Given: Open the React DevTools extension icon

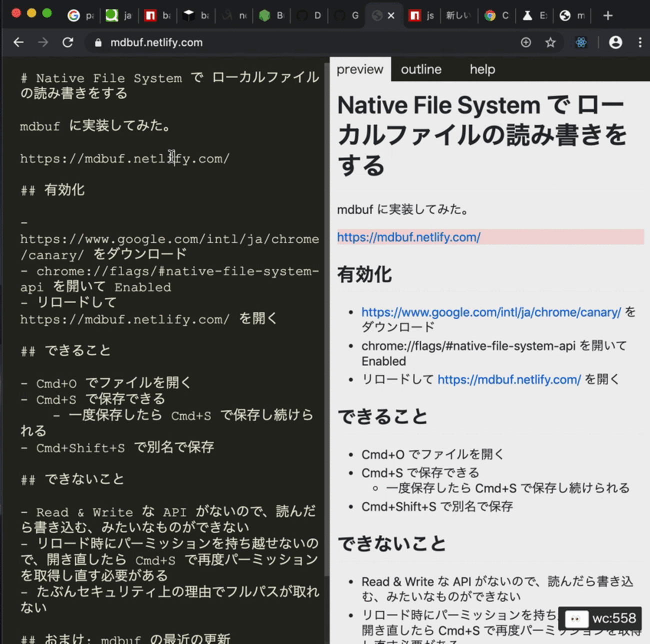Looking at the screenshot, I should pos(581,42).
